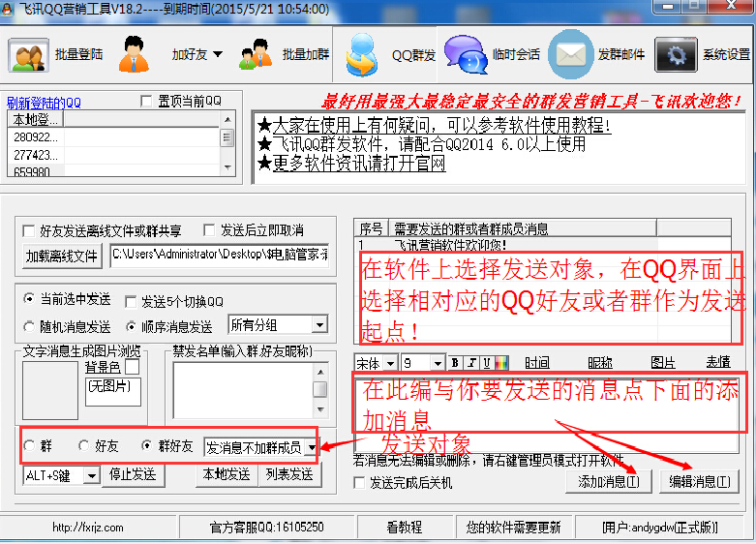Viewport: 756px width, 544px height.
Task: Open the 批量登陆 toolbar item
Action: (x=79, y=54)
